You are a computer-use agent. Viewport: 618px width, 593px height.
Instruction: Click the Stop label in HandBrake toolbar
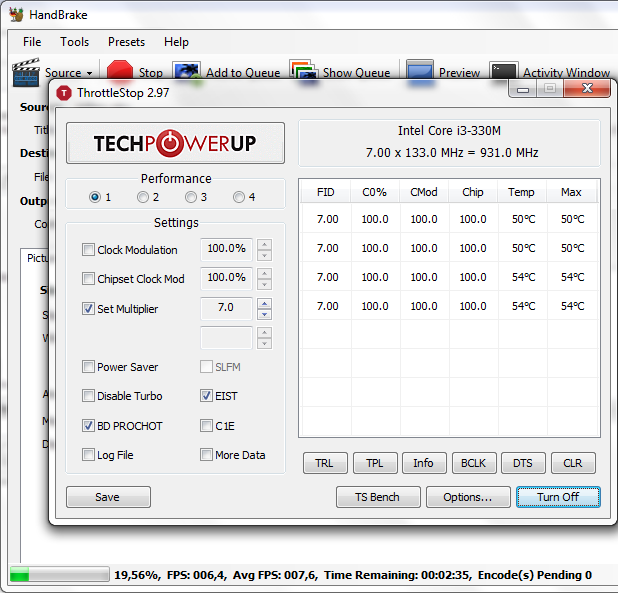[151, 73]
